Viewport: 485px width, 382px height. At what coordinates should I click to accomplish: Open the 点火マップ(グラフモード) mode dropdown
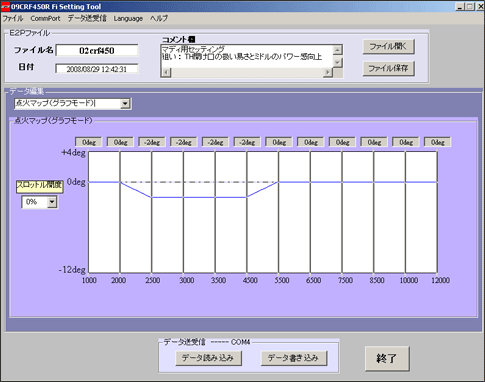click(125, 104)
